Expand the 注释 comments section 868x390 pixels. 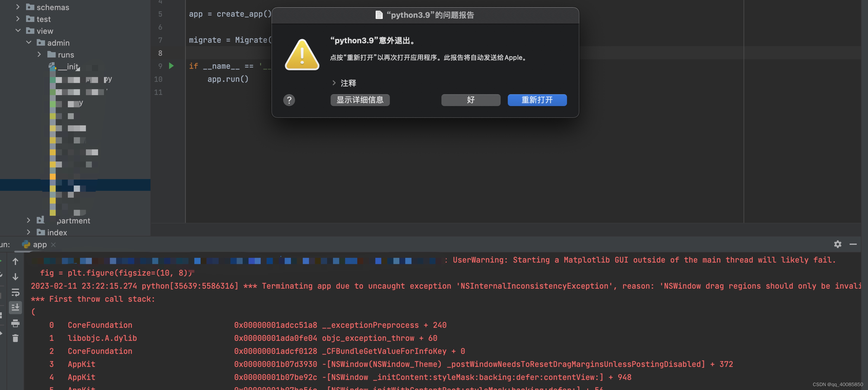click(334, 83)
